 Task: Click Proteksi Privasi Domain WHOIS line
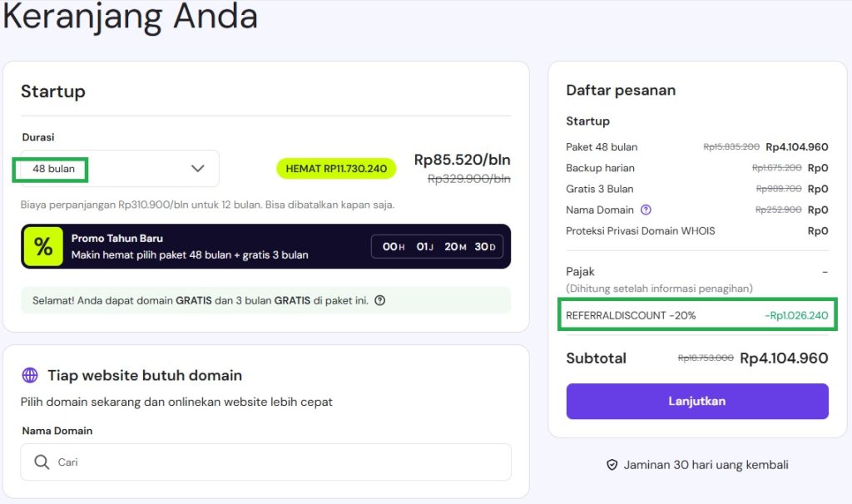(640, 230)
